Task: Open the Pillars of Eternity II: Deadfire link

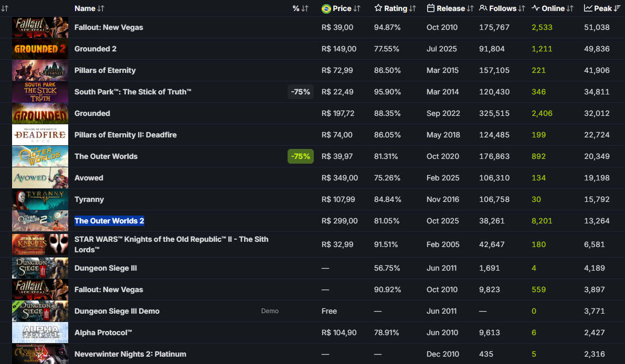Action: coord(125,135)
